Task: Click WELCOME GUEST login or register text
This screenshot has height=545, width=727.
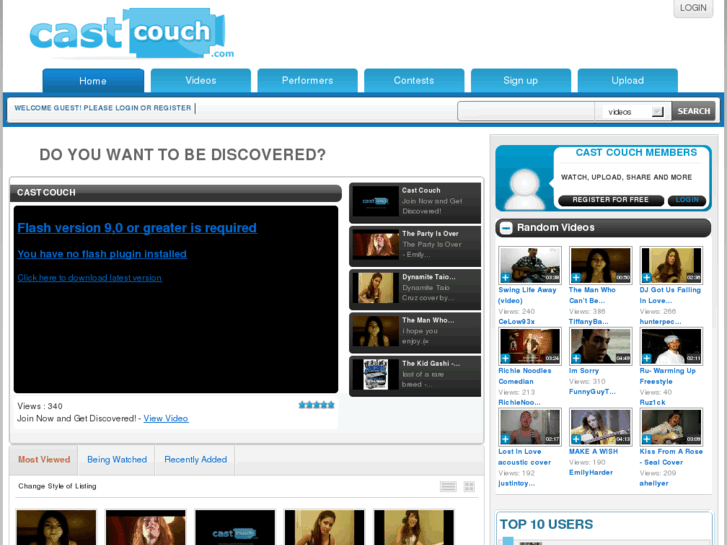Action: [103, 108]
